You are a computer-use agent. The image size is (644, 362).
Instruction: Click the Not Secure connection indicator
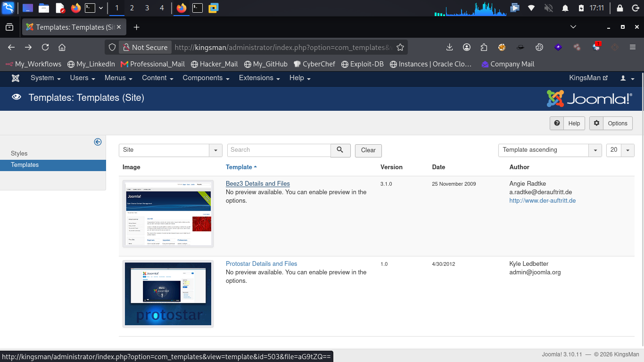tap(145, 47)
